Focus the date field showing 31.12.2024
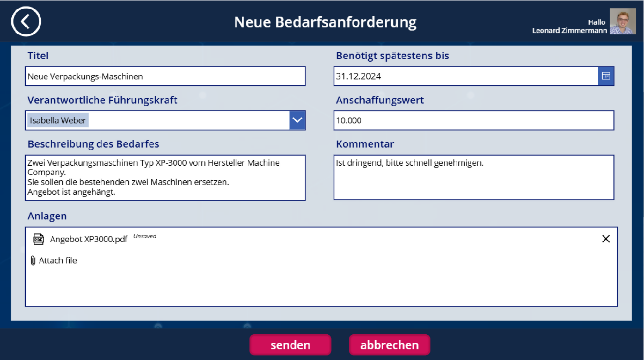The height and width of the screenshot is (360, 644). 465,76
